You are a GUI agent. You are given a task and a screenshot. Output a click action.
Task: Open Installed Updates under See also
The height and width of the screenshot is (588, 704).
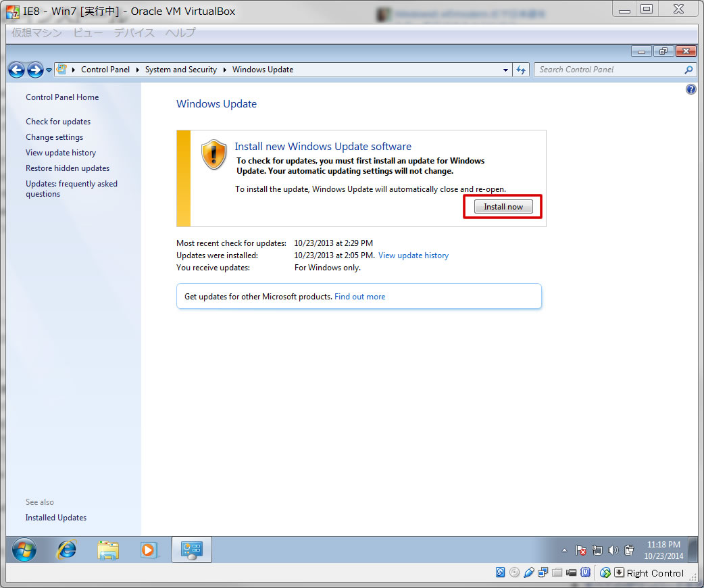(x=55, y=518)
